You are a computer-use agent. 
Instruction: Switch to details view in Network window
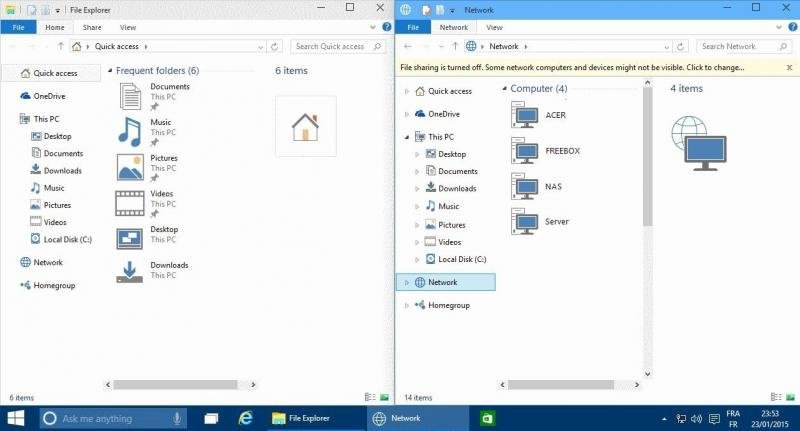tap(776, 397)
